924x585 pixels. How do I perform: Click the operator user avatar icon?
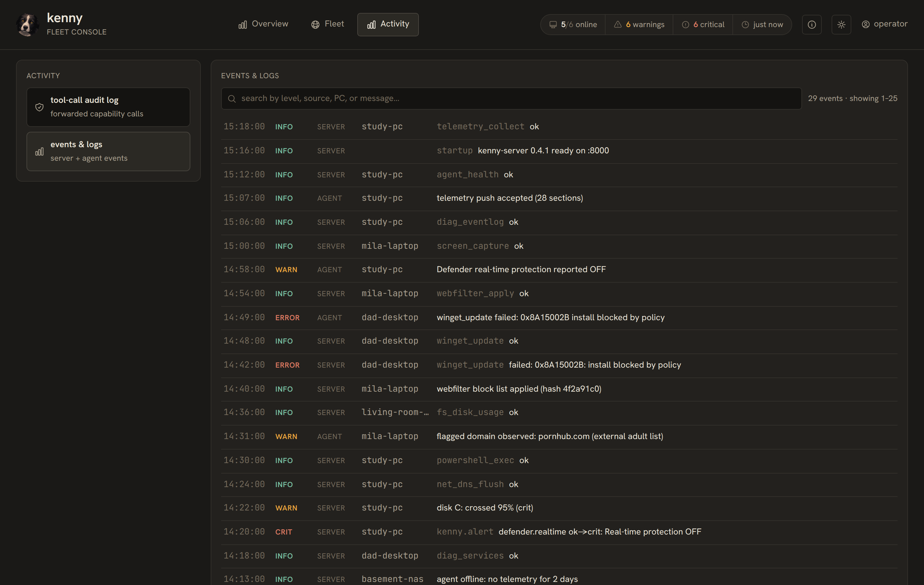pyautogui.click(x=866, y=25)
